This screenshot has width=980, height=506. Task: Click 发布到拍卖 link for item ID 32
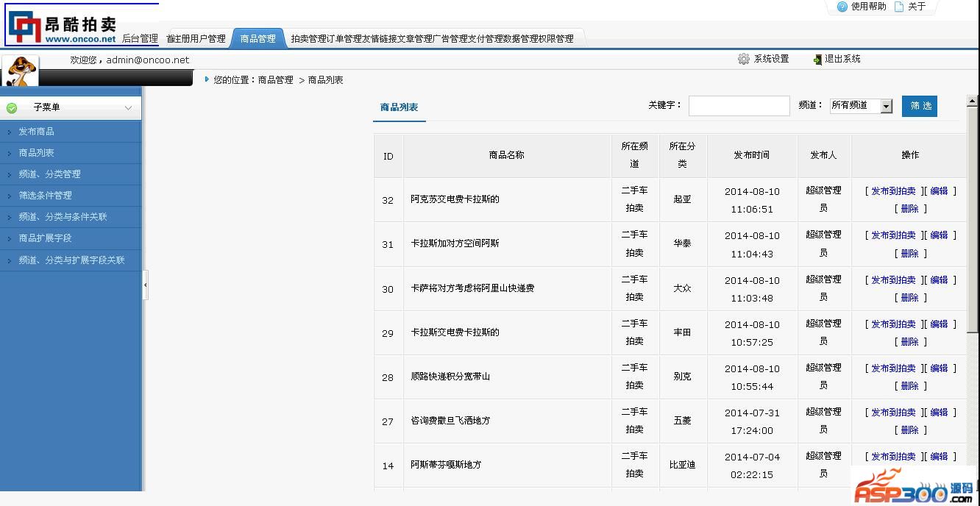tap(893, 191)
